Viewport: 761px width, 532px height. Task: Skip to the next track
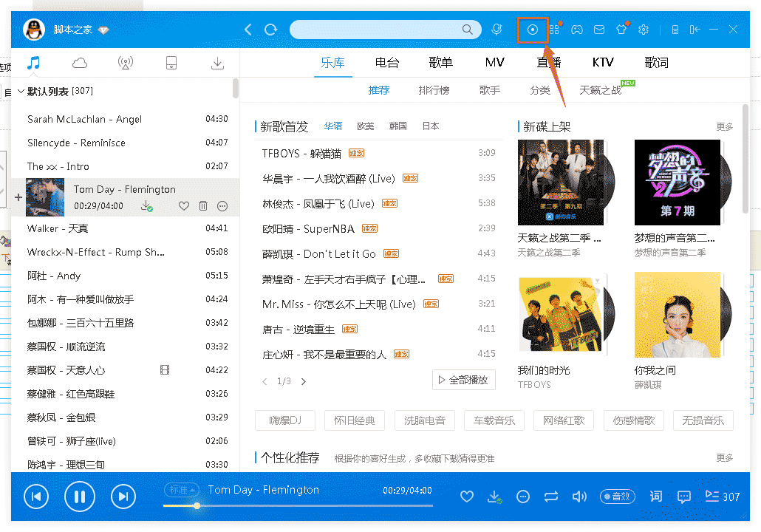click(x=123, y=497)
